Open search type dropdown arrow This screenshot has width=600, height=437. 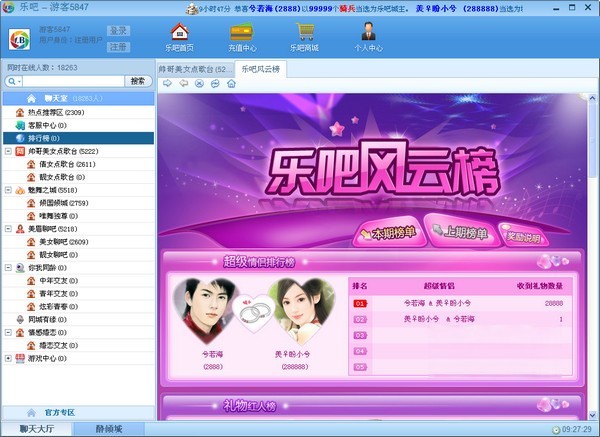coord(20,81)
